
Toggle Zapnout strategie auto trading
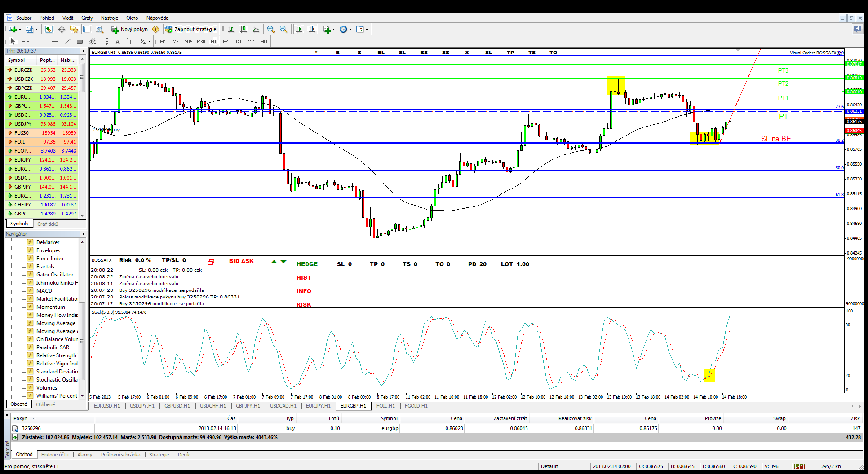pyautogui.click(x=191, y=29)
